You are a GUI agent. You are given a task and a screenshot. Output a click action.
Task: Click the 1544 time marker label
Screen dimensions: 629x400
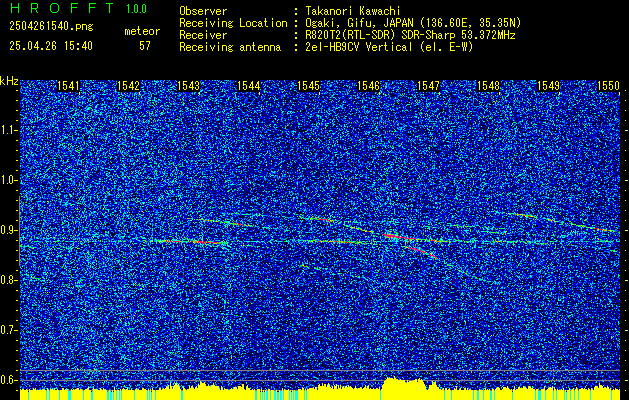[249, 86]
